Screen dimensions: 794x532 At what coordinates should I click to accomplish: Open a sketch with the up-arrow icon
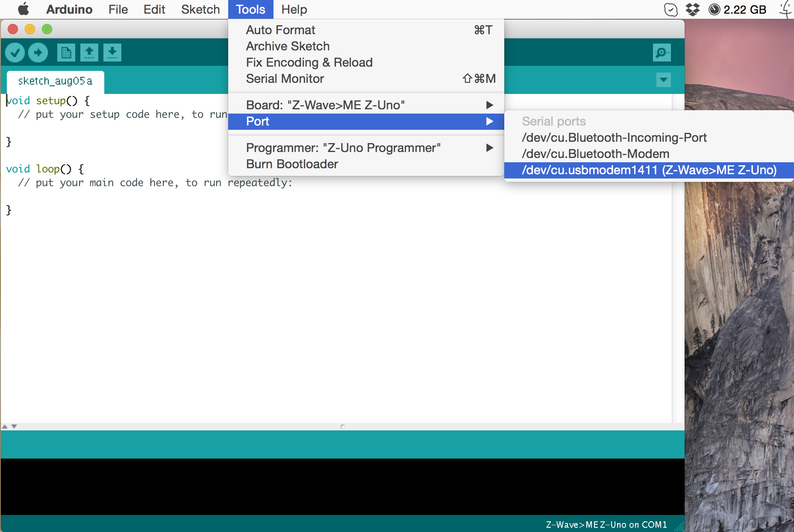[x=89, y=53]
